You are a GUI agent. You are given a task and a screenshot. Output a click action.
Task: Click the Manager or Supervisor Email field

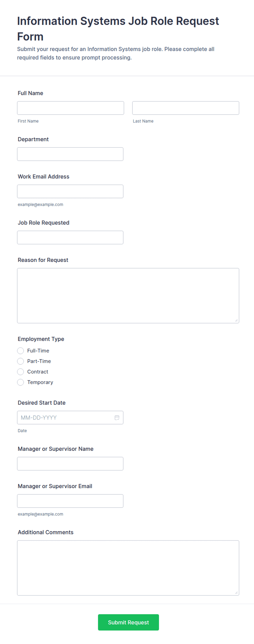pos(70,501)
